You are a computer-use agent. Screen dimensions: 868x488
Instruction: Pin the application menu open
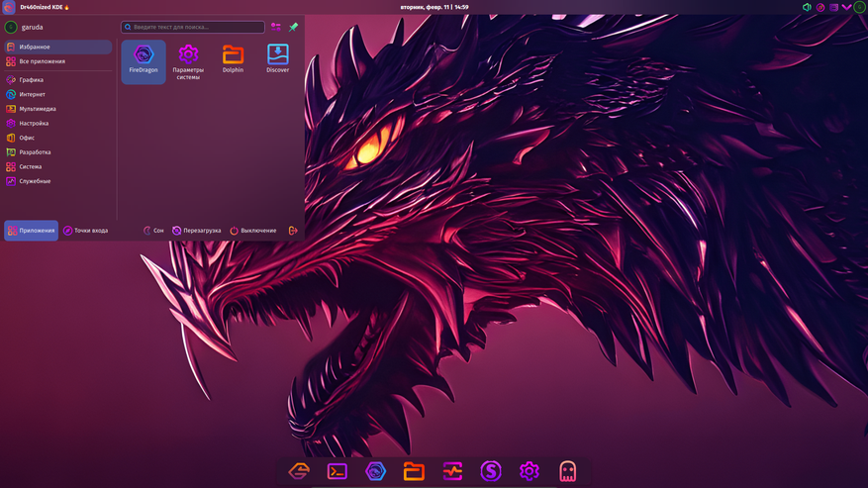coord(294,27)
